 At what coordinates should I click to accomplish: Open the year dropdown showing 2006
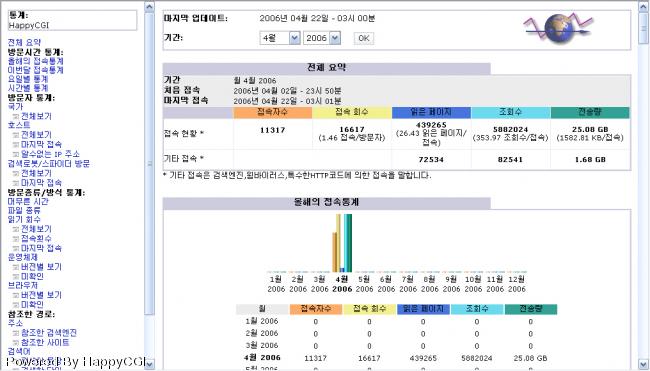[x=322, y=38]
